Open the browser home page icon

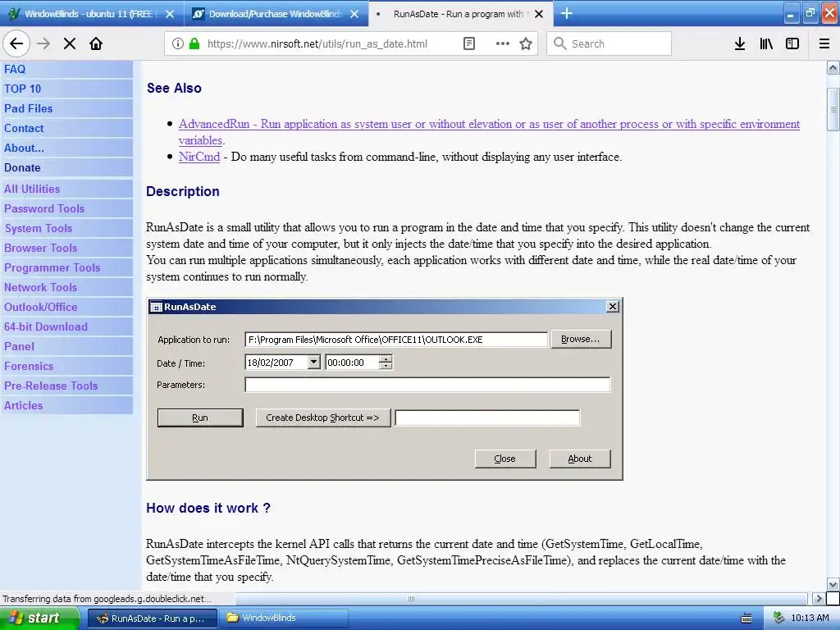96,43
